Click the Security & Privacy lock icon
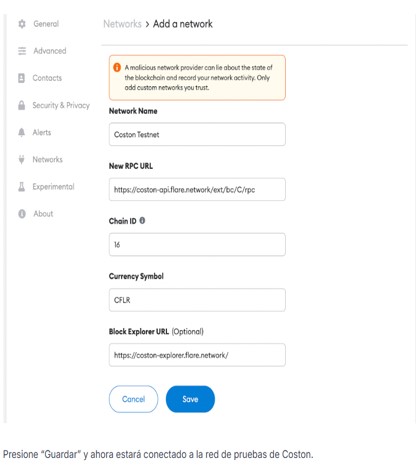The width and height of the screenshot is (416, 466). [x=21, y=105]
